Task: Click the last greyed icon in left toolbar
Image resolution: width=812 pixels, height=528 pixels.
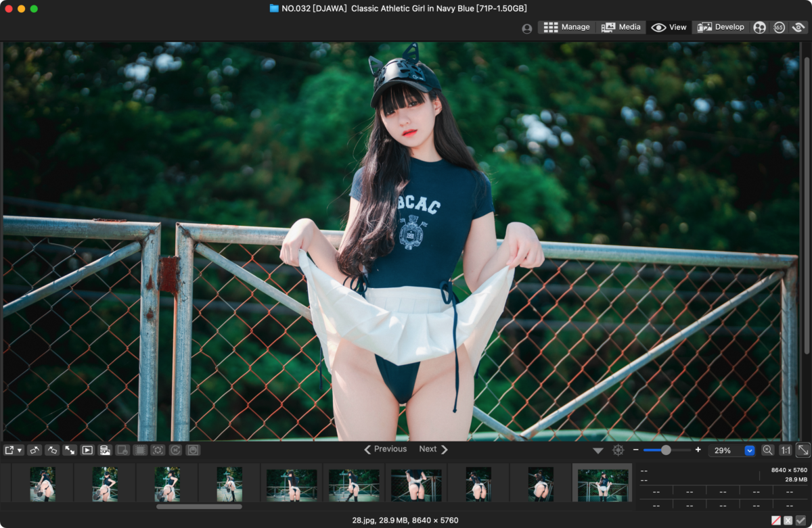Action: pyautogui.click(x=193, y=450)
